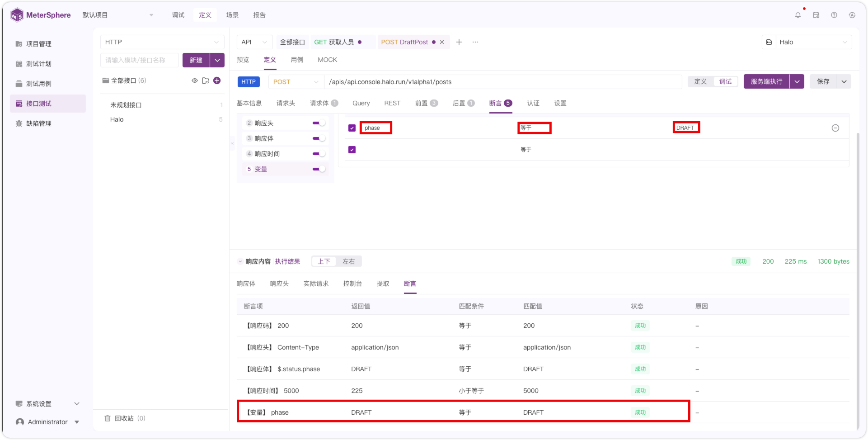The width and height of the screenshot is (868, 440).
Task: Close the POST DraftPost tab
Action: 442,42
